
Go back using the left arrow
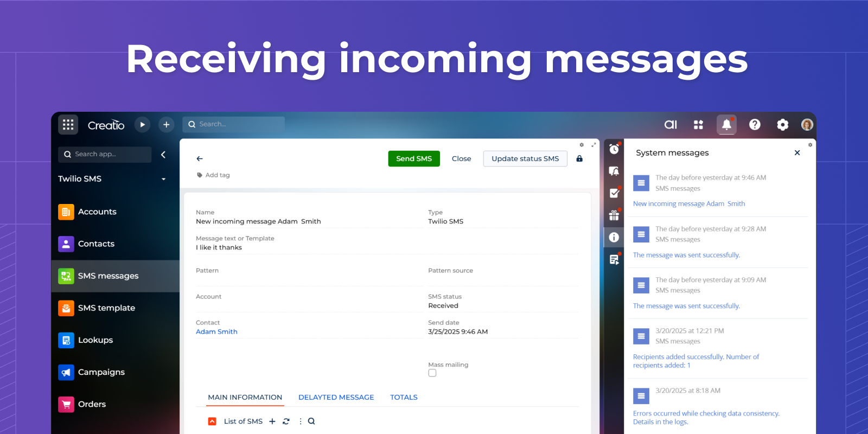point(200,158)
